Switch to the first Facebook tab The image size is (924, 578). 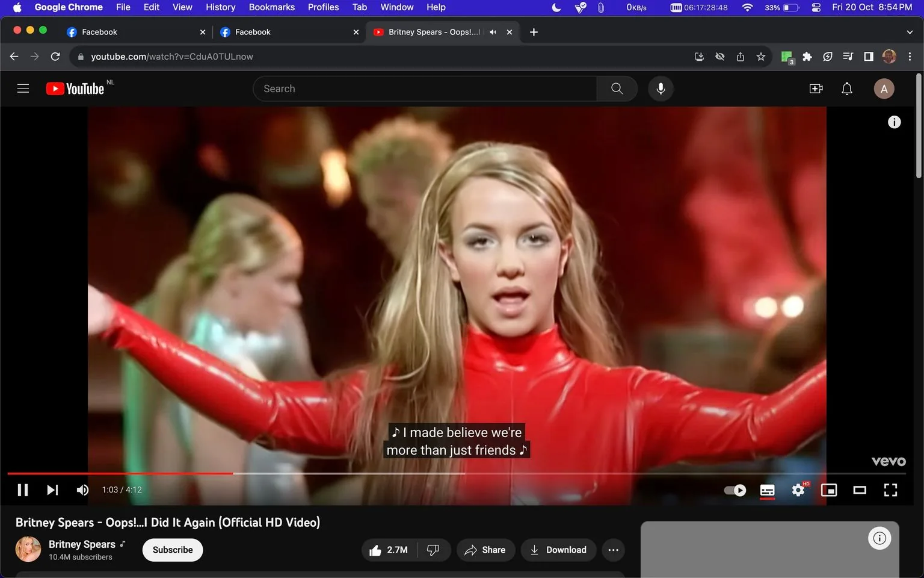pos(99,31)
